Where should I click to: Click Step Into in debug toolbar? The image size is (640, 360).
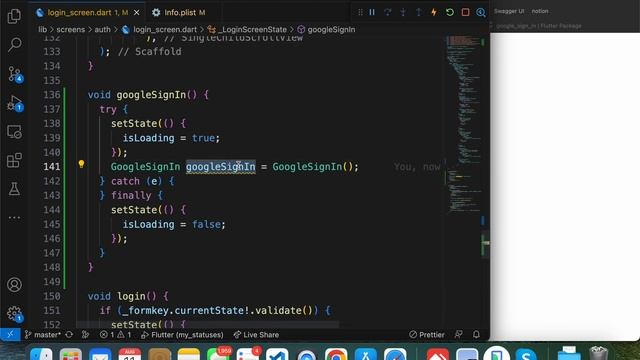click(x=403, y=12)
